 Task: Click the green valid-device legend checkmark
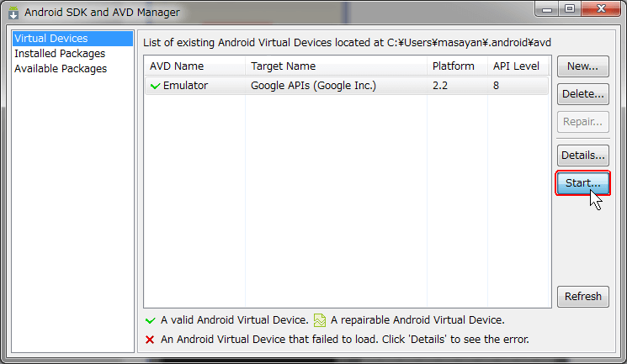click(x=150, y=320)
